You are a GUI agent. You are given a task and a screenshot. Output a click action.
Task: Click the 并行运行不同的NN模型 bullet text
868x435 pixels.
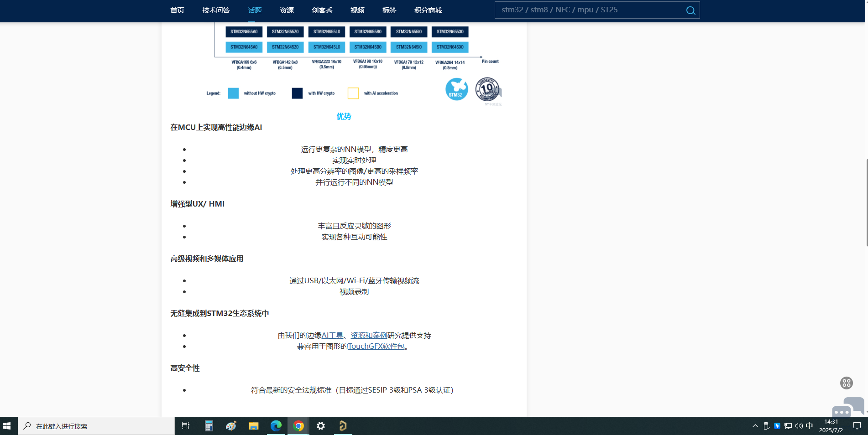(x=354, y=182)
